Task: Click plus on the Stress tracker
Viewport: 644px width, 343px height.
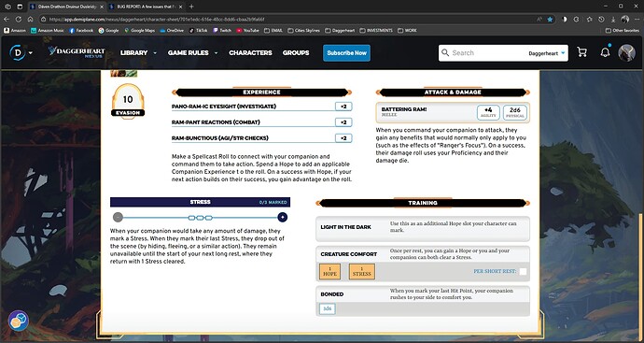Action: click(282, 217)
